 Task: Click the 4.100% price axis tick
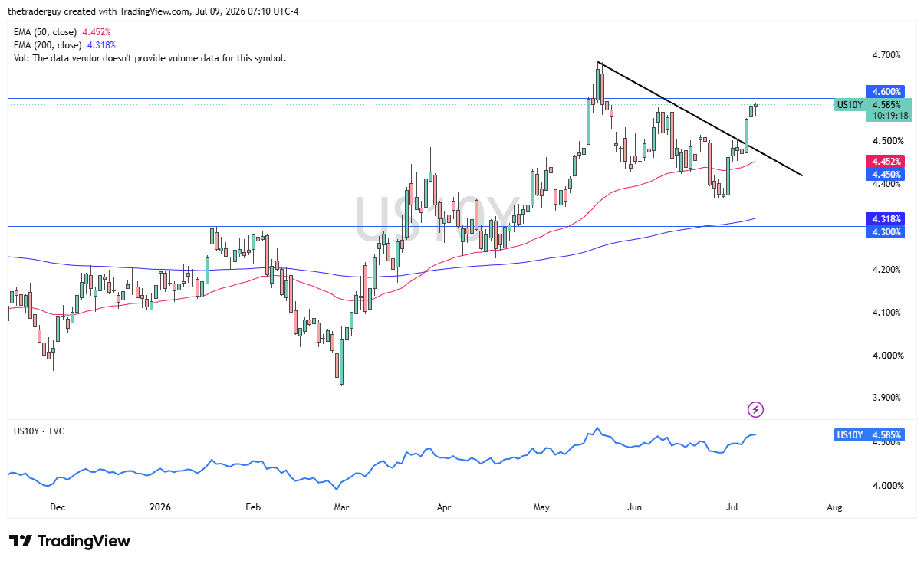pos(887,313)
